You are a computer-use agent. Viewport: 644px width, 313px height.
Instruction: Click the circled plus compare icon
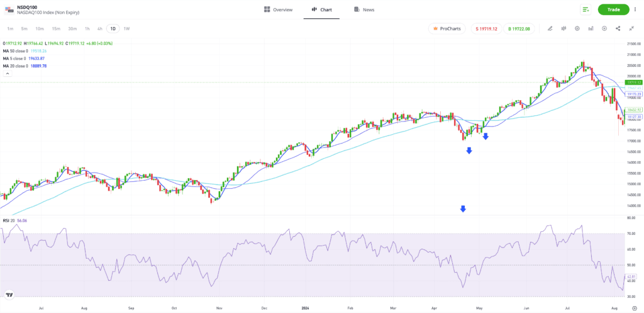pos(604,28)
